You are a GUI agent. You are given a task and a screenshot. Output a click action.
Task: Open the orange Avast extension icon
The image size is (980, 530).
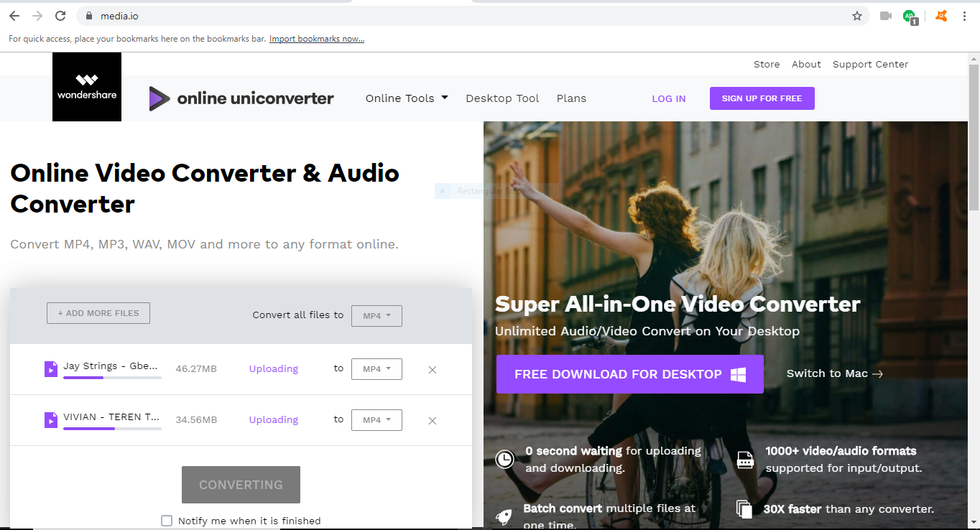pyautogui.click(x=941, y=16)
